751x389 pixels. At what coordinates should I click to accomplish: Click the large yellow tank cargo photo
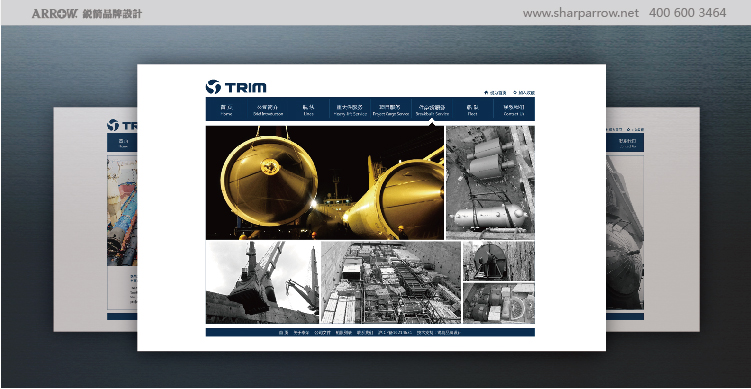click(325, 183)
